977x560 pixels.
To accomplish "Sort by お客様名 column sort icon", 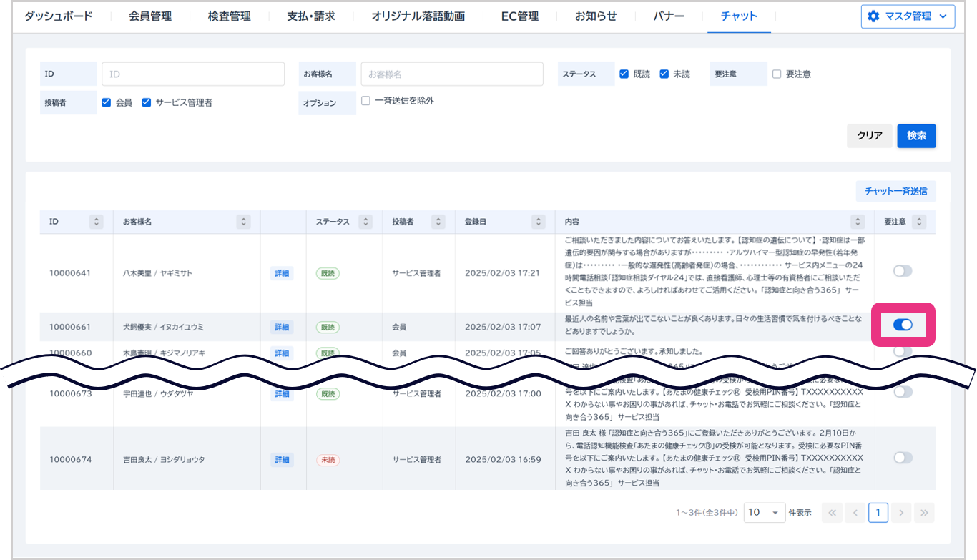I will [x=244, y=222].
